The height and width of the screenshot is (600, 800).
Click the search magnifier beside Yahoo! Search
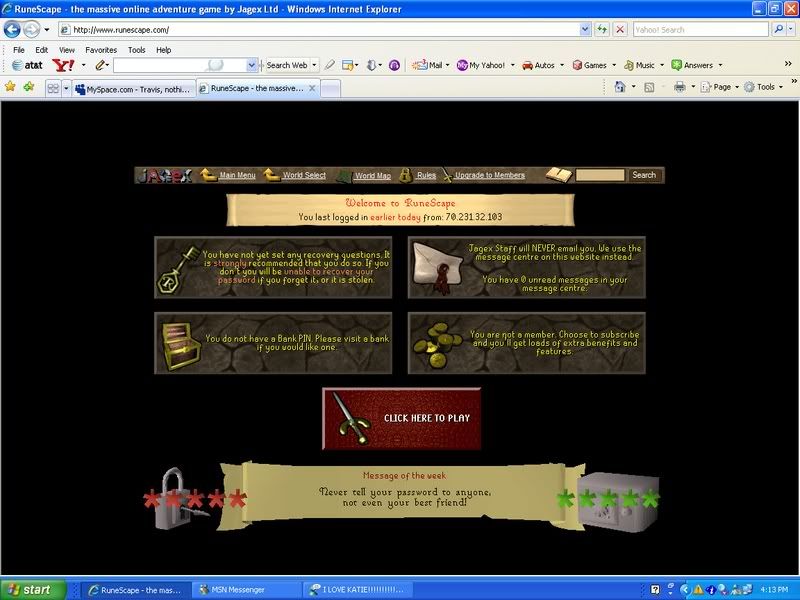[778, 30]
